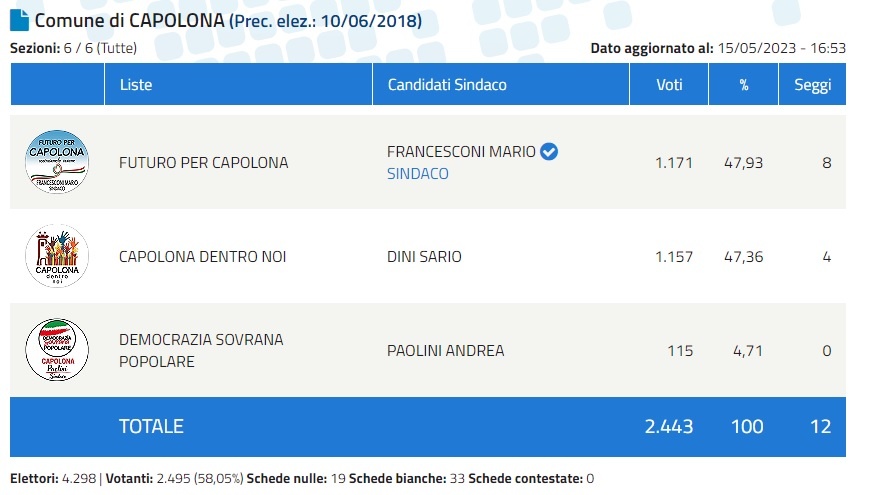Click the Capolona Dentro Noi list logo
894x495 pixels.
57,257
